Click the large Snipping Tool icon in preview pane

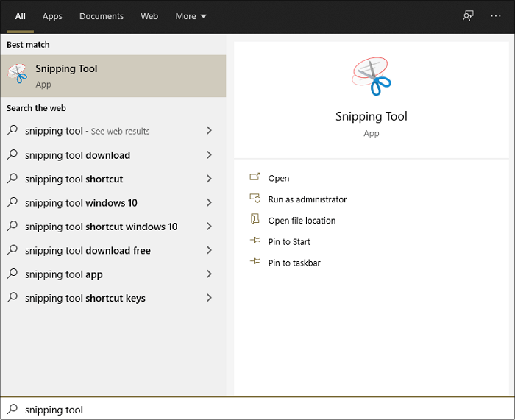coord(371,76)
